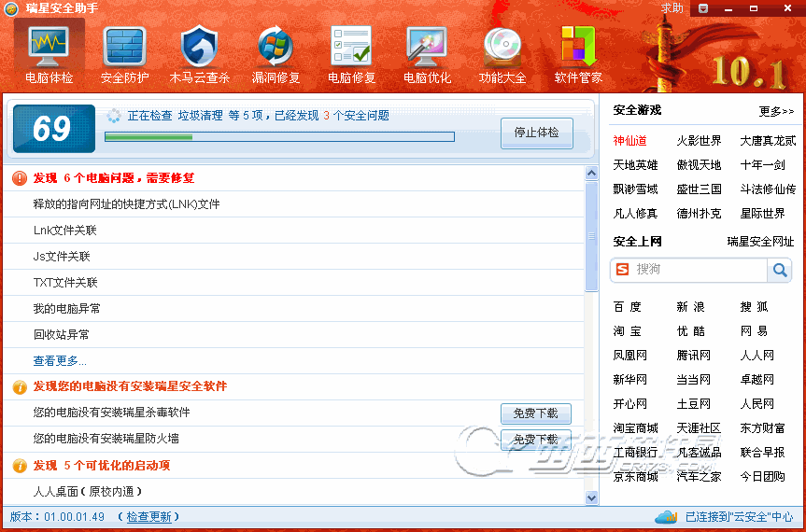Click the spinning checking indicator icon
The image size is (806, 532).
(114, 116)
